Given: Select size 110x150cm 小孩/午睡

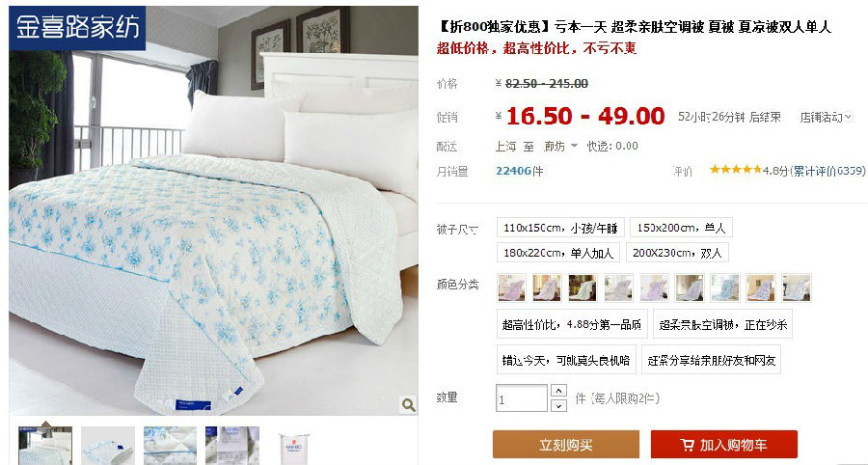Looking at the screenshot, I should [x=560, y=228].
